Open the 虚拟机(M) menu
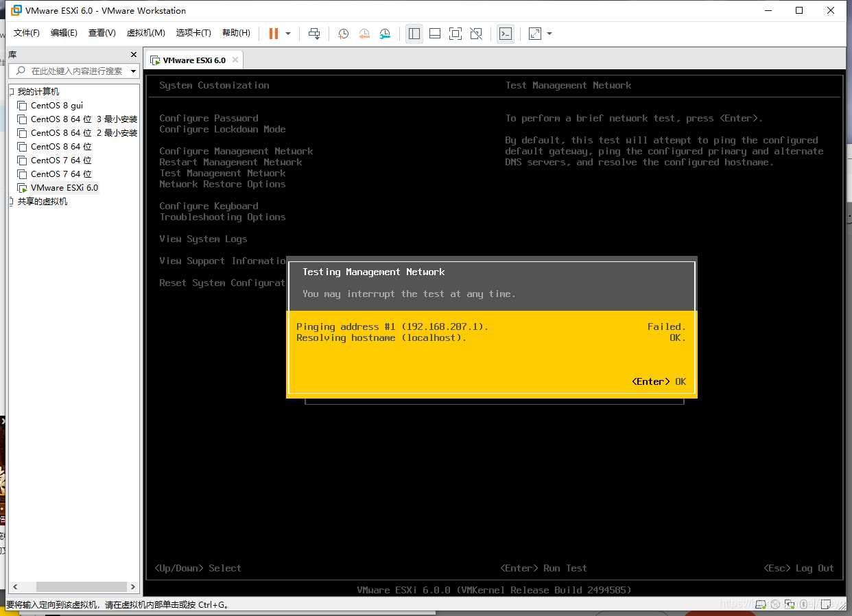The image size is (852, 616). pos(145,33)
